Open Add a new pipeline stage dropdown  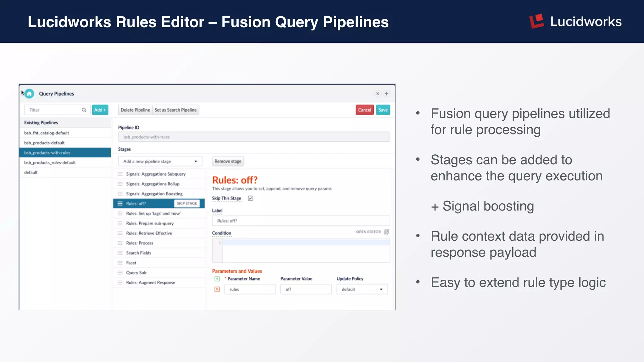[x=160, y=161]
